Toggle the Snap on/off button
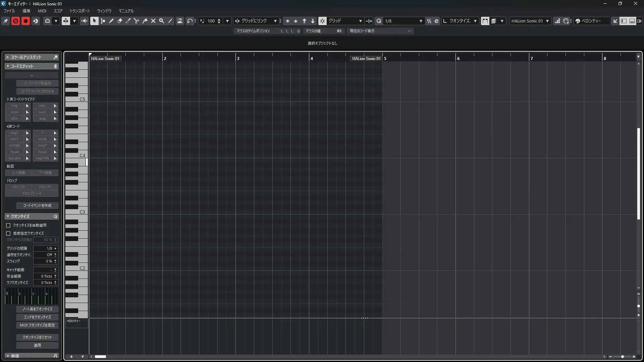The image size is (644, 362). click(x=322, y=21)
